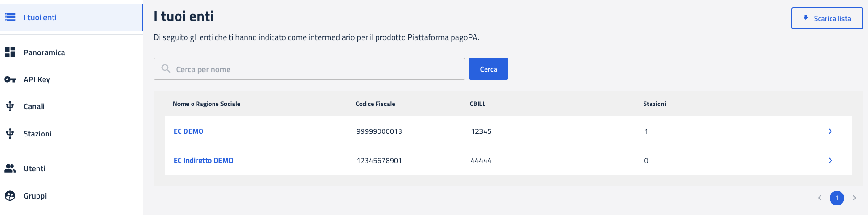Click the API Key key icon

(x=10, y=79)
